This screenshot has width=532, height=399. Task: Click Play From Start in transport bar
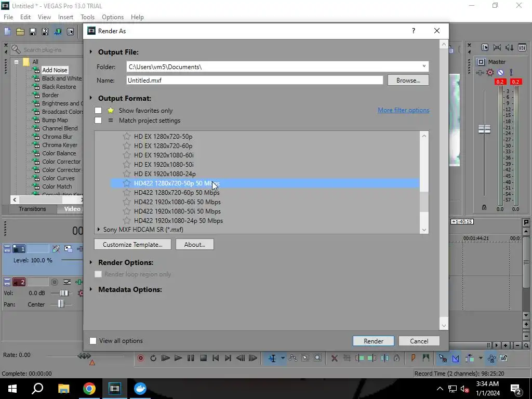click(x=166, y=358)
